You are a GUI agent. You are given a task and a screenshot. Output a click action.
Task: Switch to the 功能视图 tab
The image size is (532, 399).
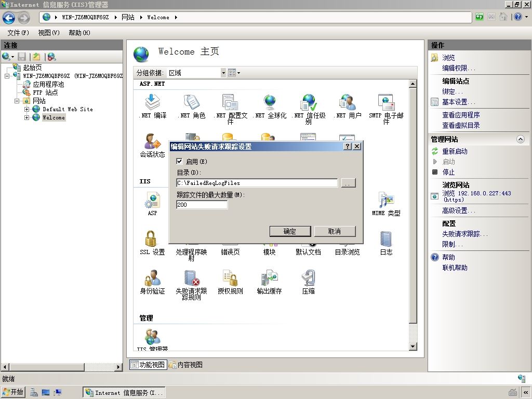pyautogui.click(x=148, y=365)
